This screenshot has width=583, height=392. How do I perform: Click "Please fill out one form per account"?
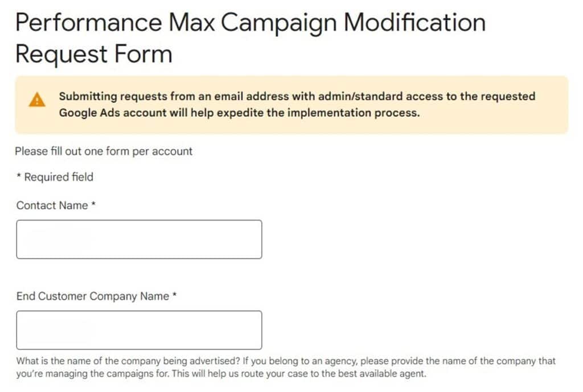(104, 151)
